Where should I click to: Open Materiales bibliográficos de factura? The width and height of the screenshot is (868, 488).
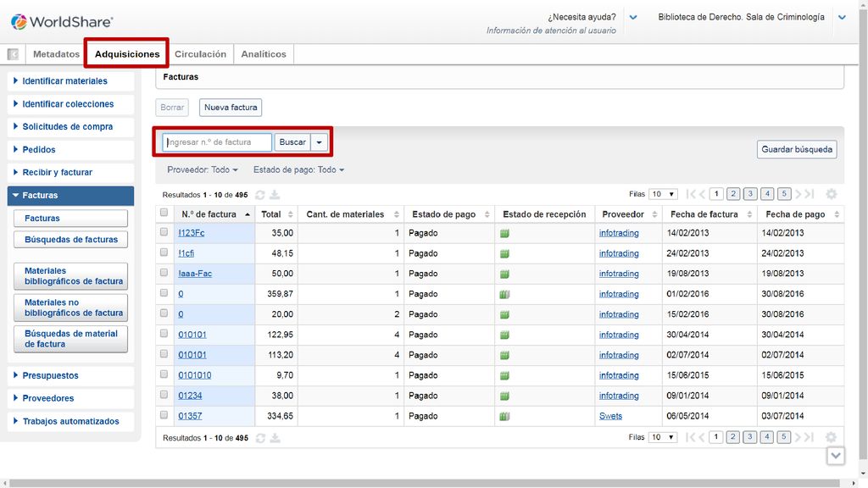(x=70, y=276)
